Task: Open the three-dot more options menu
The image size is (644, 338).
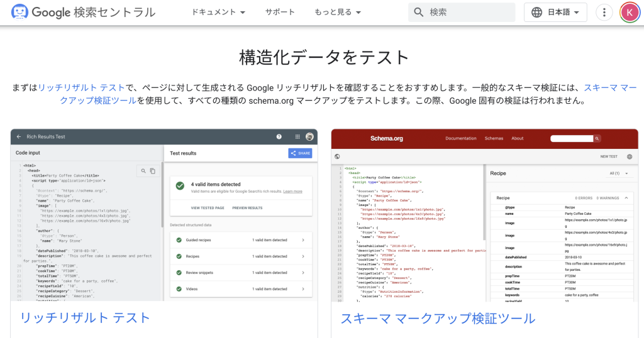Action: tap(604, 13)
